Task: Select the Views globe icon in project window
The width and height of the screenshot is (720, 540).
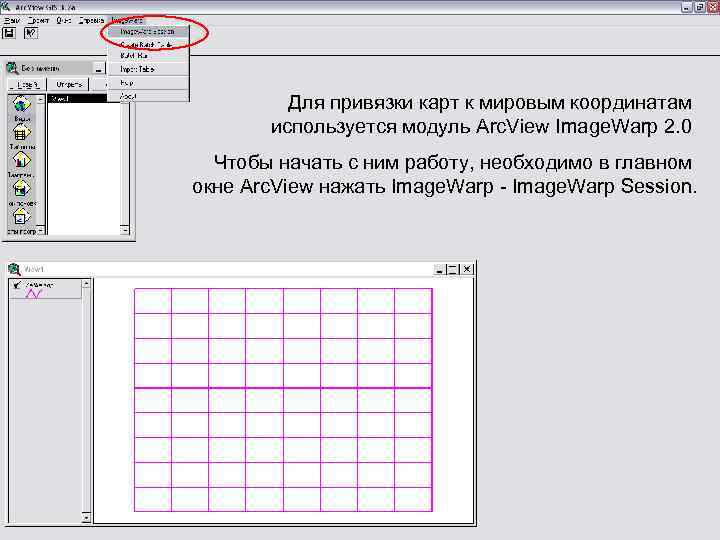Action: [21, 105]
